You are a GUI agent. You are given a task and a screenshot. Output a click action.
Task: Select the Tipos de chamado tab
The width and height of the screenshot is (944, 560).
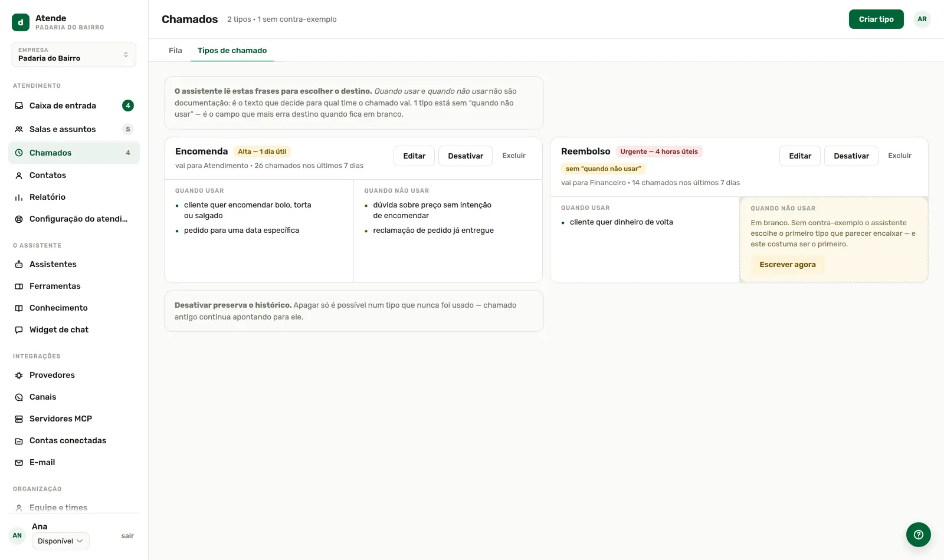tap(232, 50)
